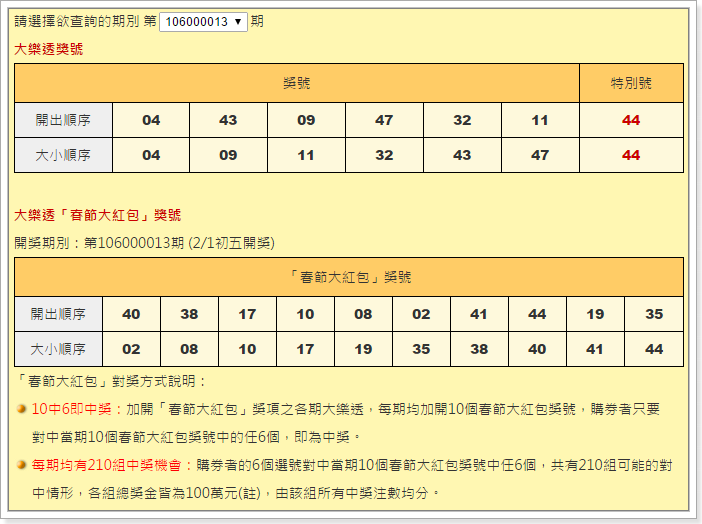Click number 40 in the 春節大紅包 開出順序 row
Screen dimensions: 702x524
pyautogui.click(x=131, y=314)
